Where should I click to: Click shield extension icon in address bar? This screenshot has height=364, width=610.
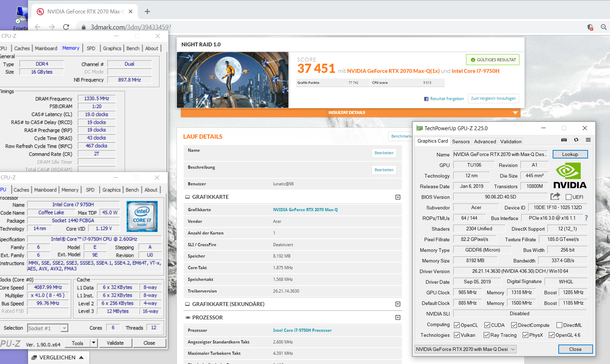coord(590,27)
